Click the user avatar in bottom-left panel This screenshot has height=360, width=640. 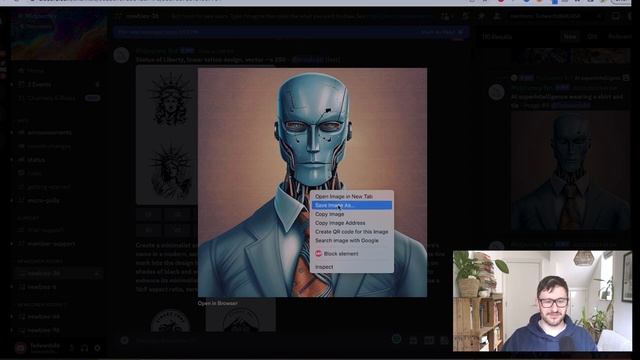click(20, 348)
